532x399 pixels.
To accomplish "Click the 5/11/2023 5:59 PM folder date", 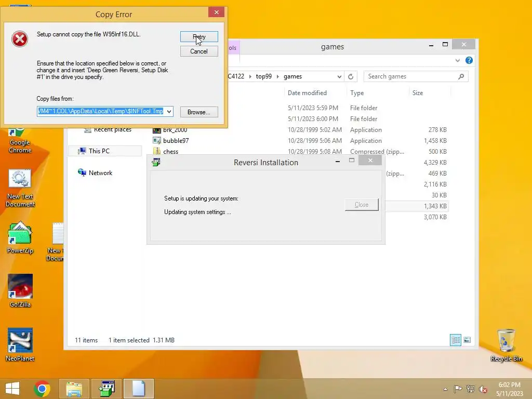I will click(313, 108).
